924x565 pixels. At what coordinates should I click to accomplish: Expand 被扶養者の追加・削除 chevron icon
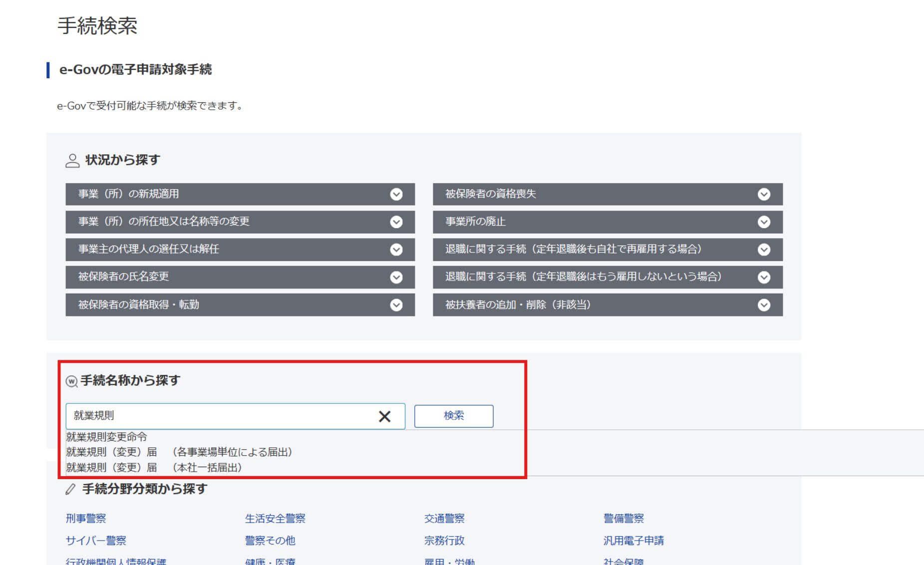764,305
